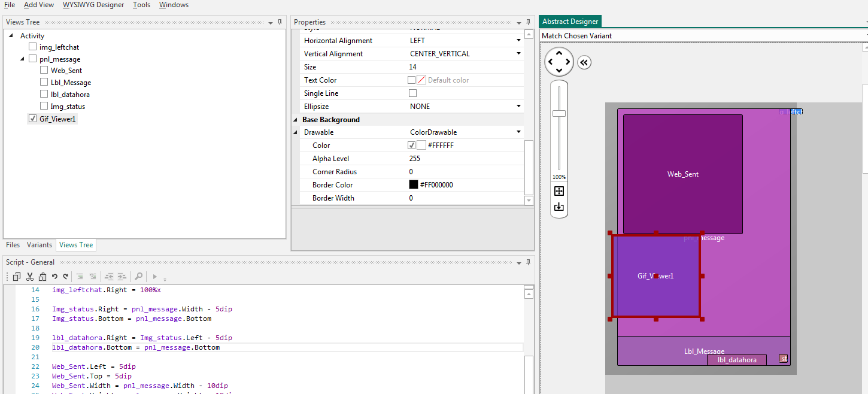Open the Script panel options arrow
The image size is (868, 394).
[519, 263]
